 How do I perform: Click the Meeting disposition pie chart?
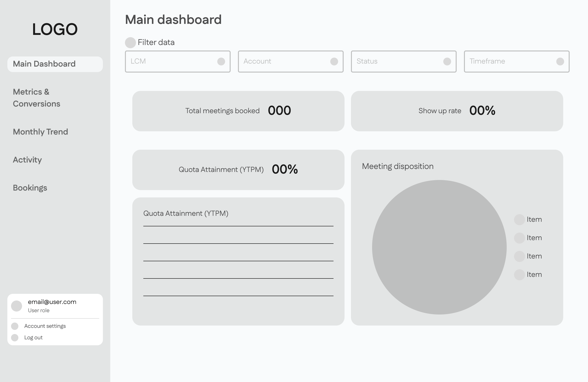(439, 247)
